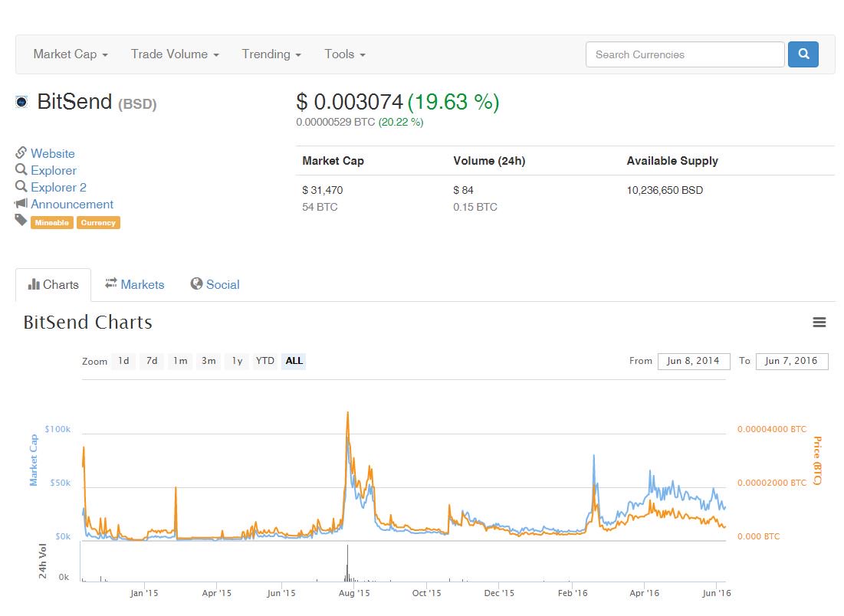
Task: Click the (19.63 %) change text
Action: [454, 102]
